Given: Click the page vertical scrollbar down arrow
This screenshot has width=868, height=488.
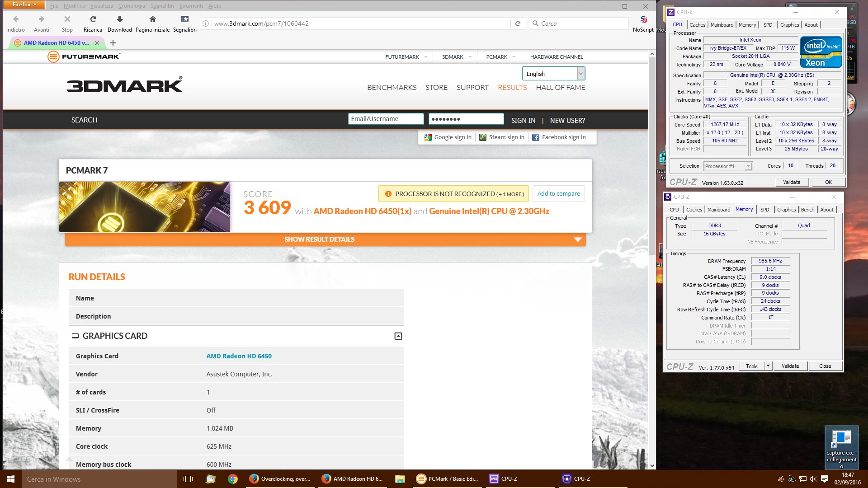Looking at the screenshot, I should pos(652,465).
